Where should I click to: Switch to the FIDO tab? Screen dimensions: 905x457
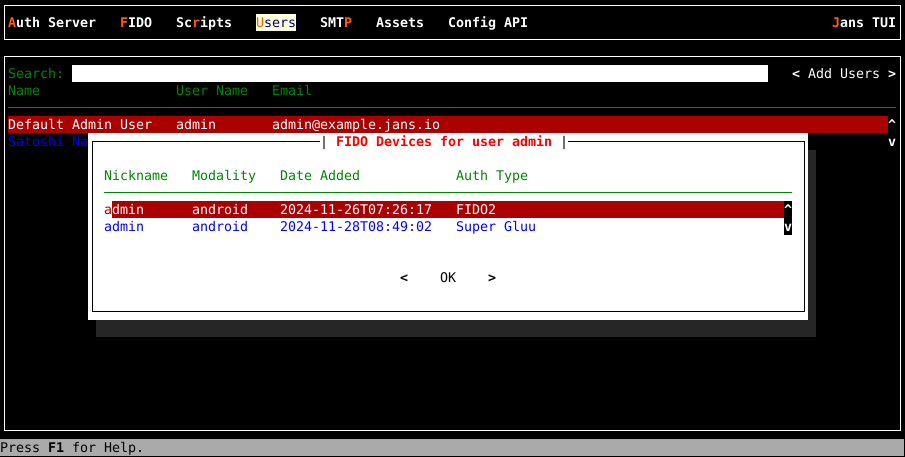tap(136, 22)
